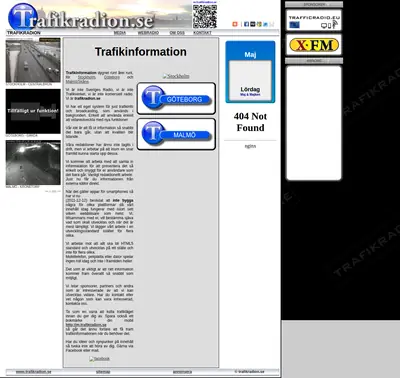Click the small URL link above QR code

click(x=205, y=2)
